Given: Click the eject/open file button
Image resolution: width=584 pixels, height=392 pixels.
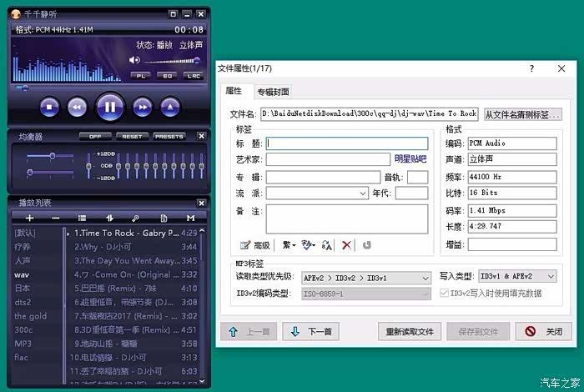Looking at the screenshot, I should pos(169,107).
